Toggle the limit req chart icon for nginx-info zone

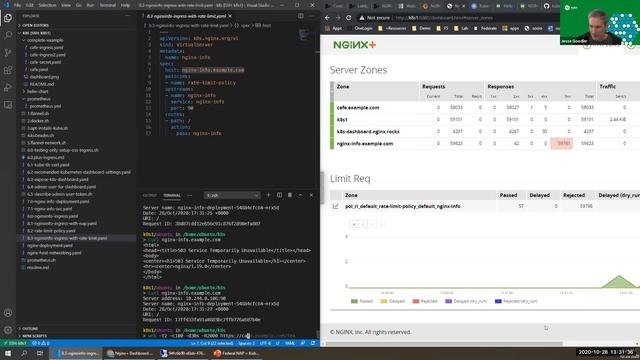[336, 206]
